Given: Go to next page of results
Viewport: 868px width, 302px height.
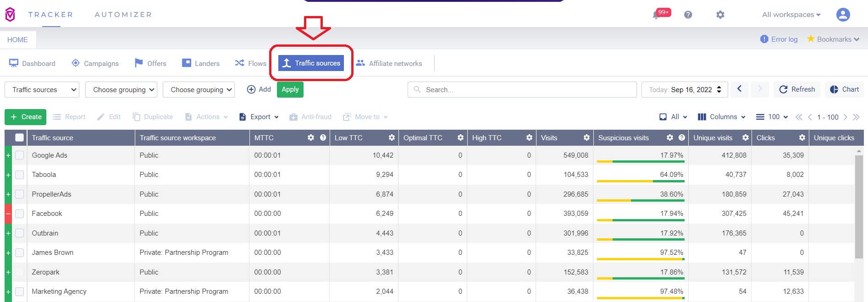Looking at the screenshot, I should [x=845, y=117].
